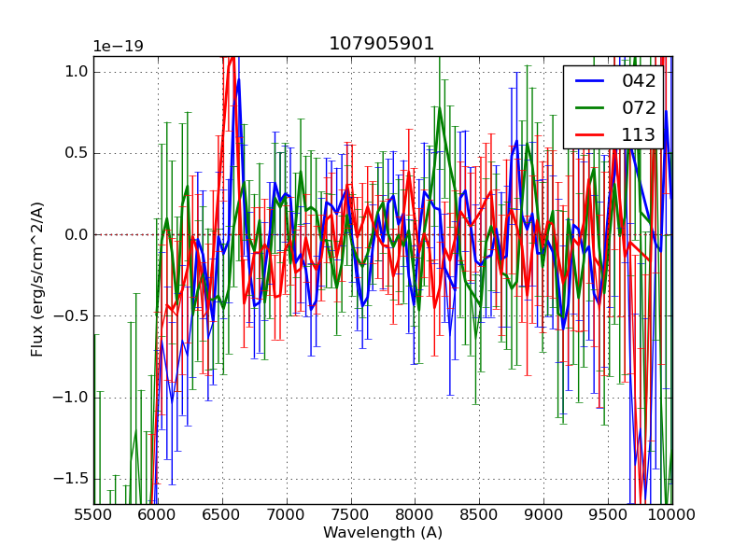Viewport: 747px width, 560px height.
Task: Click the blue line swatch in legend
Action: (x=589, y=81)
